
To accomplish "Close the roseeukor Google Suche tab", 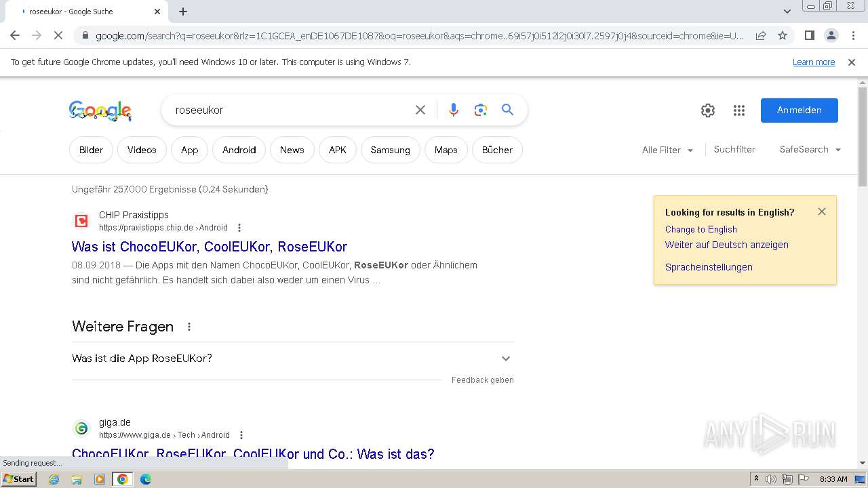I will tap(157, 12).
